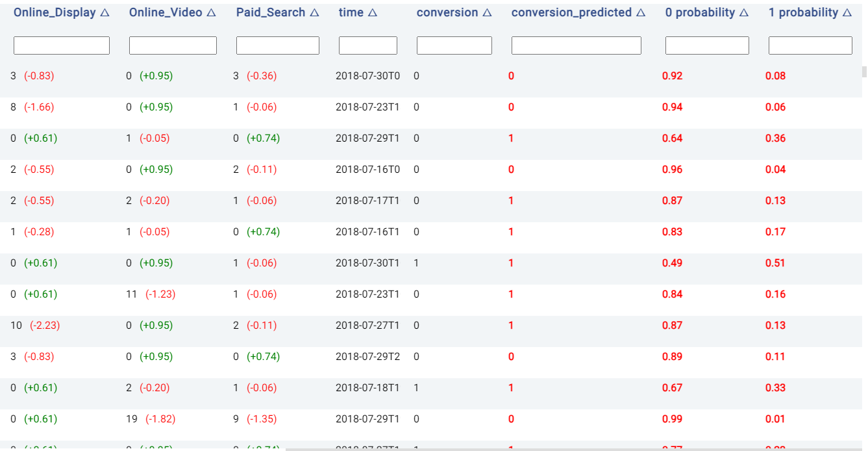Click Paid_Search cell 9 (-1.35)

(255, 419)
